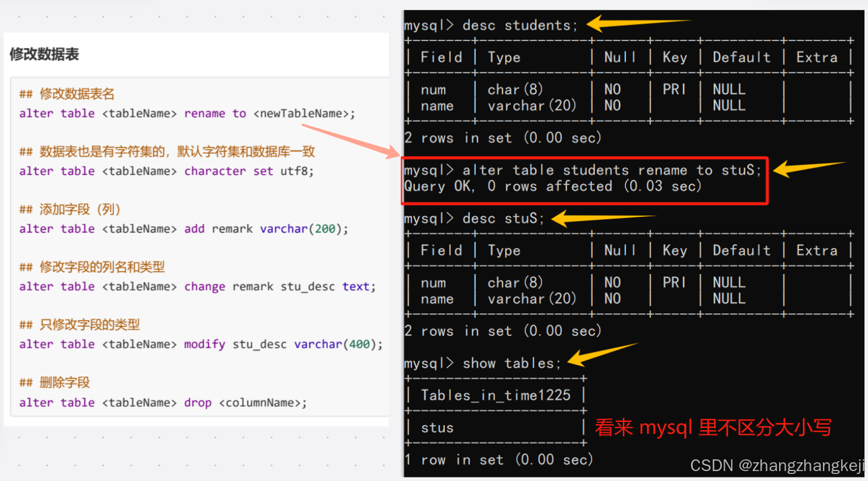Click Key header in the desc stuS output
This screenshot has width=868, height=481.
click(x=675, y=250)
